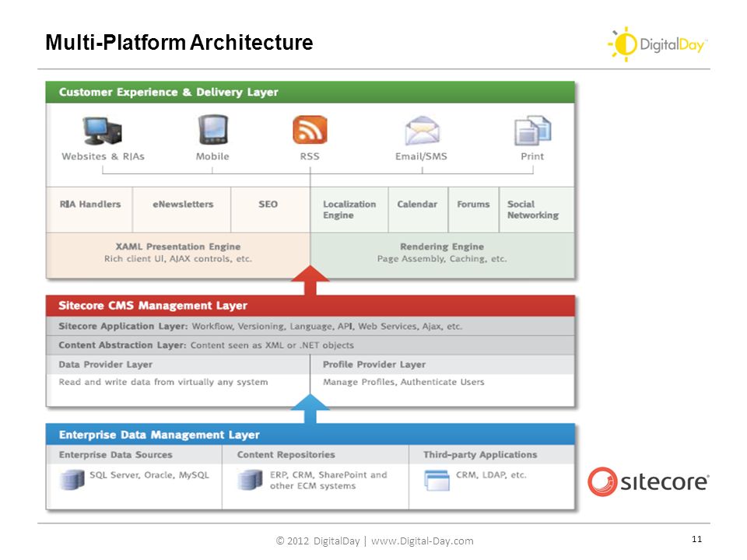Click the ERP, CRM database icon

click(x=250, y=480)
